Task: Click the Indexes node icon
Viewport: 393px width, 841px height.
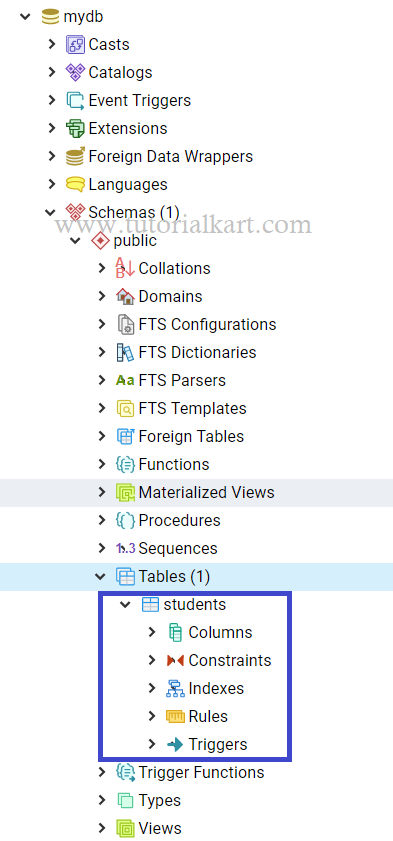Action: [175, 688]
